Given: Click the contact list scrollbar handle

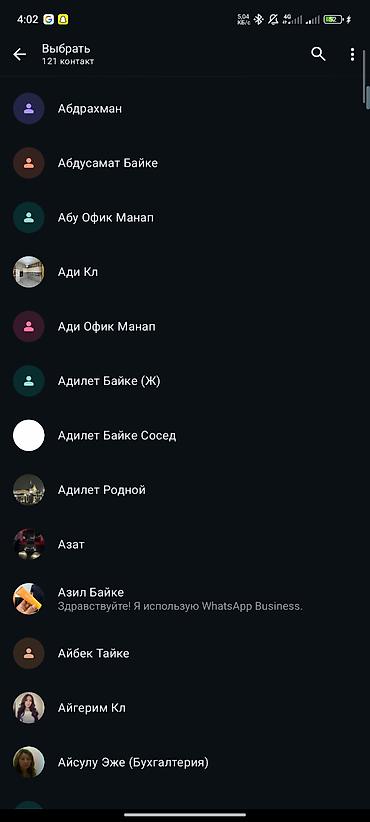Looking at the screenshot, I should click(x=367, y=97).
